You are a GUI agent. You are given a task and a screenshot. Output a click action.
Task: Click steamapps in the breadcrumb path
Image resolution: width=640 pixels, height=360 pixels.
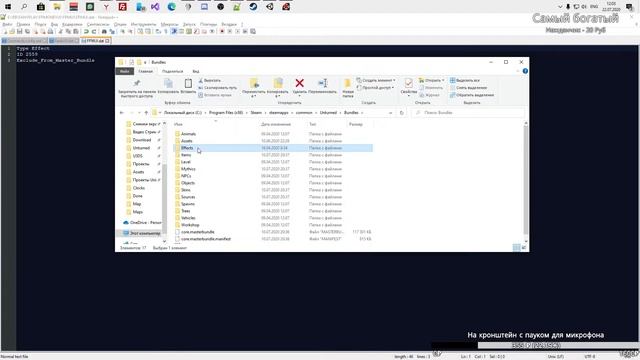coord(279,113)
